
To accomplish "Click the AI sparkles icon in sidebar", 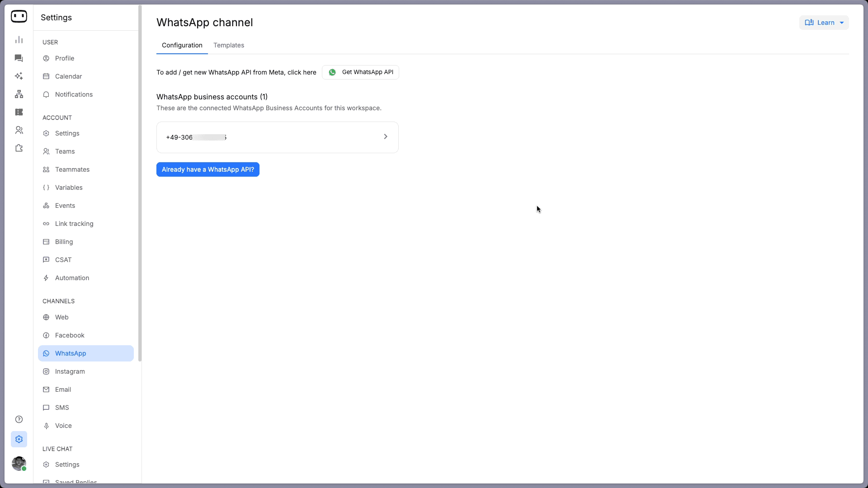I will coord(19,76).
